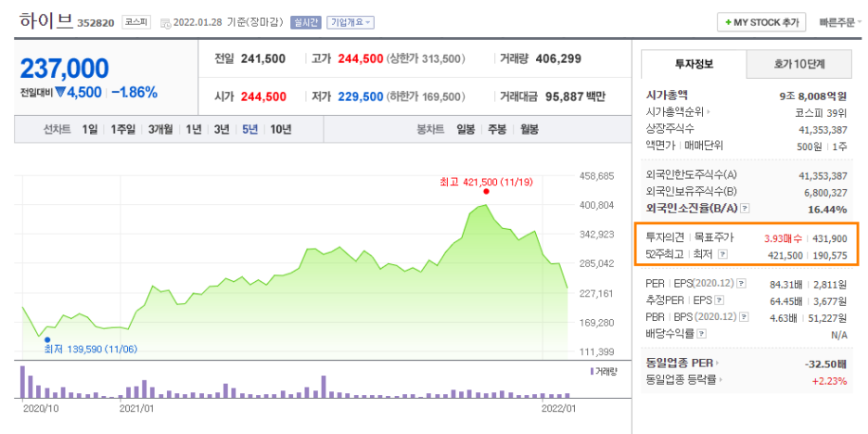Click the PER value 84.31배
Screen dimensions: 868x434
786,284
